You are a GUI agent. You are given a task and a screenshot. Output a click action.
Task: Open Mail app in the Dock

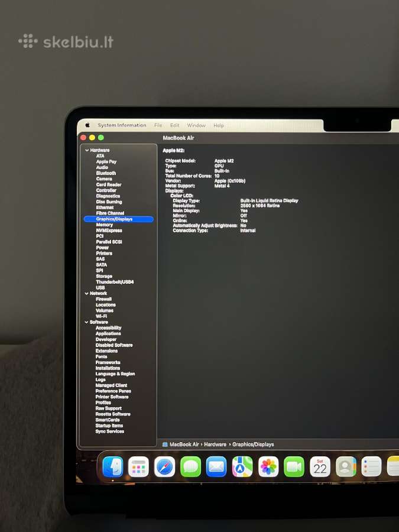216,467
